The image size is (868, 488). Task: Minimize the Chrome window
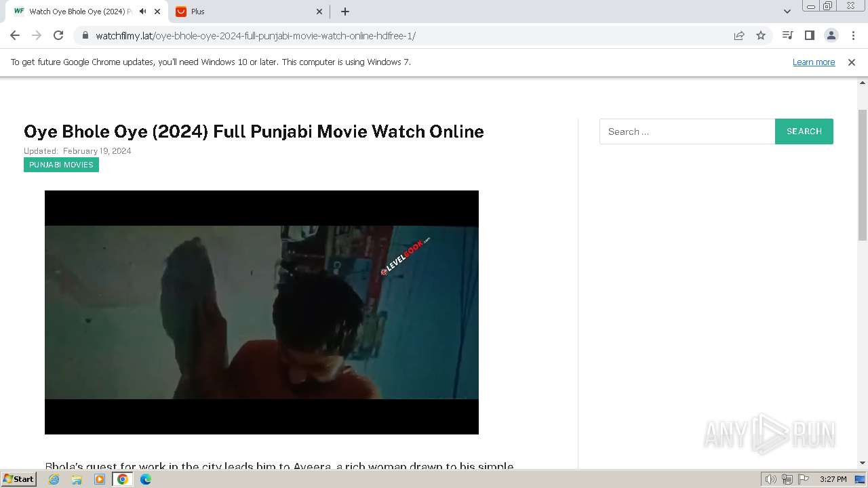(x=811, y=6)
